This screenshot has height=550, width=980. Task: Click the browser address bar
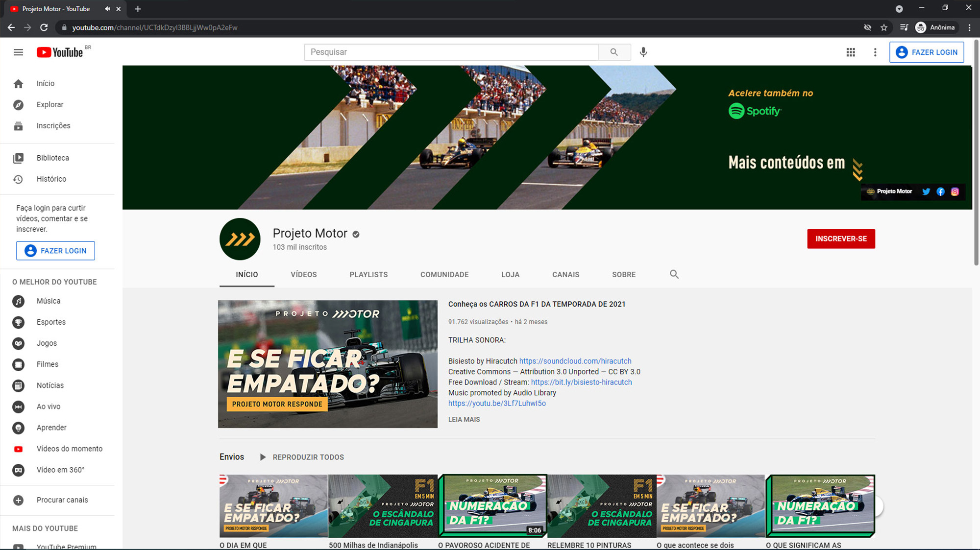point(461,27)
